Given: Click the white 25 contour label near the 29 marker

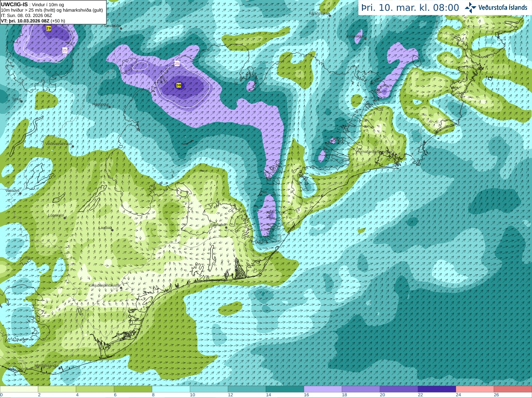Looking at the screenshot, I should (x=64, y=50).
